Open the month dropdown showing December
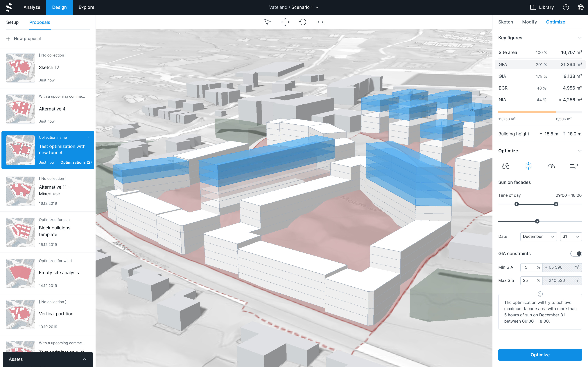Viewport: 588px width, 367px height. click(x=538, y=237)
